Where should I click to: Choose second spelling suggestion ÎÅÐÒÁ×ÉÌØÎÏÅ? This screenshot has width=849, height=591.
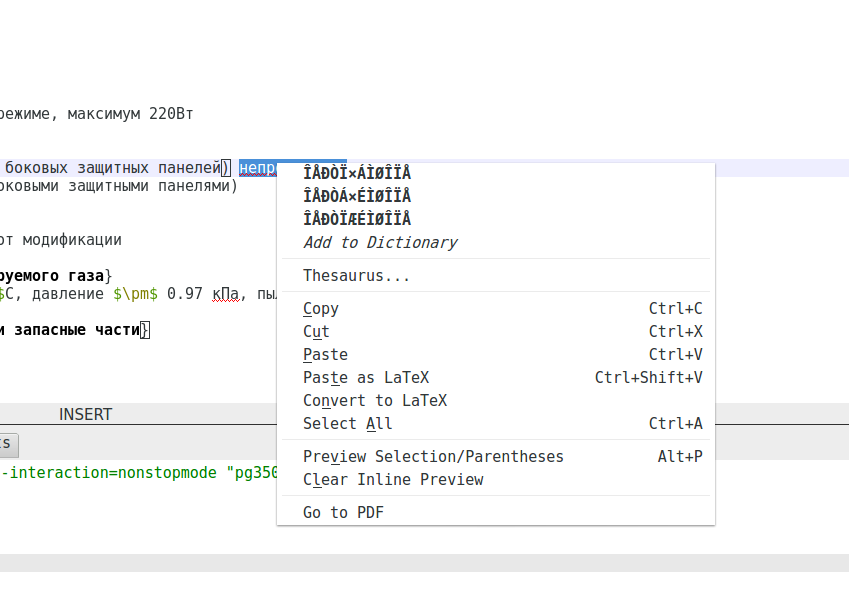[495, 196]
